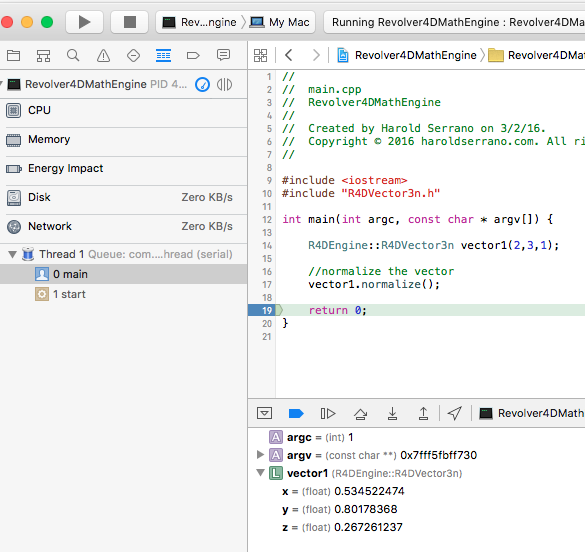The width and height of the screenshot is (585, 552).
Task: Click Revolver4DMathEngine project in jump bar
Action: point(407,55)
